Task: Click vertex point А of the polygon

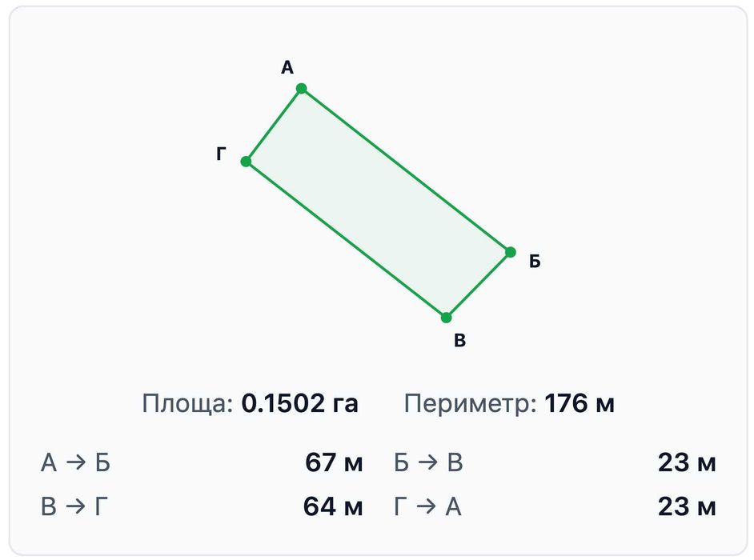Action: (x=302, y=89)
